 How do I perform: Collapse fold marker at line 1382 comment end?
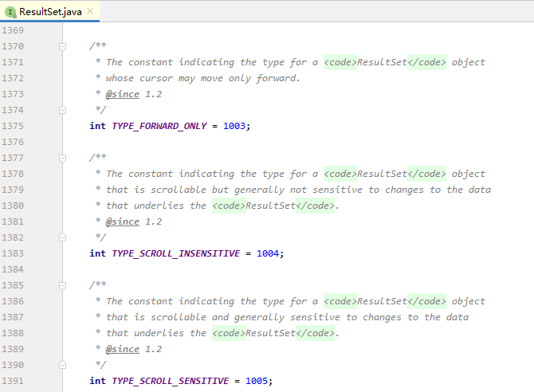pyautogui.click(x=62, y=237)
